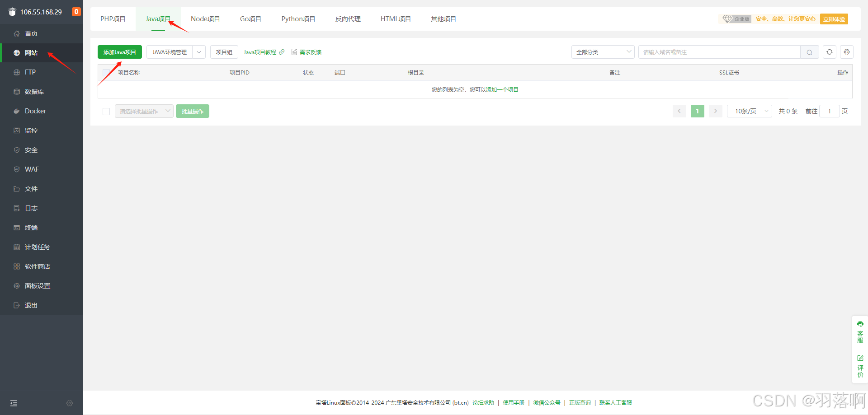Screen dimensions: 868x415
Task: Switch to Python项目 tab
Action: click(298, 19)
